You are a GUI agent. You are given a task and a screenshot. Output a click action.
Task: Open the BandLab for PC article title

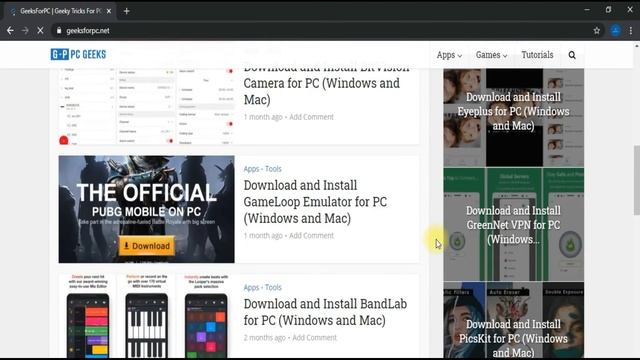click(x=325, y=312)
